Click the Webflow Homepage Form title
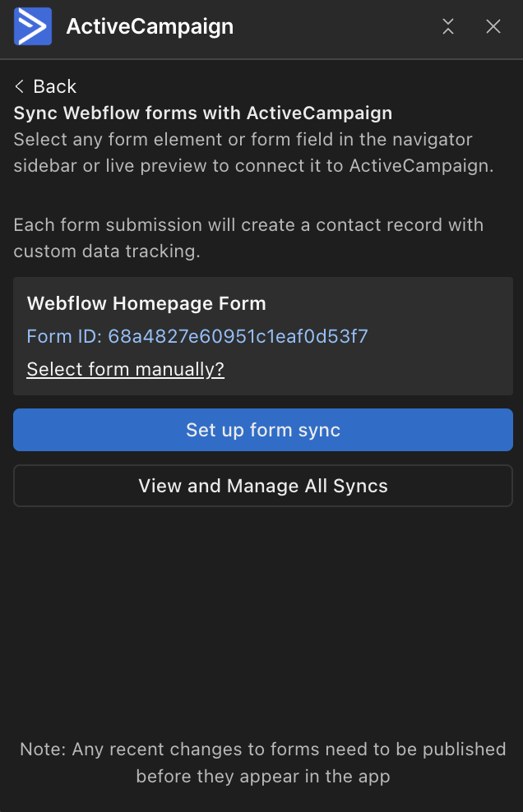This screenshot has height=812, width=523. point(146,303)
